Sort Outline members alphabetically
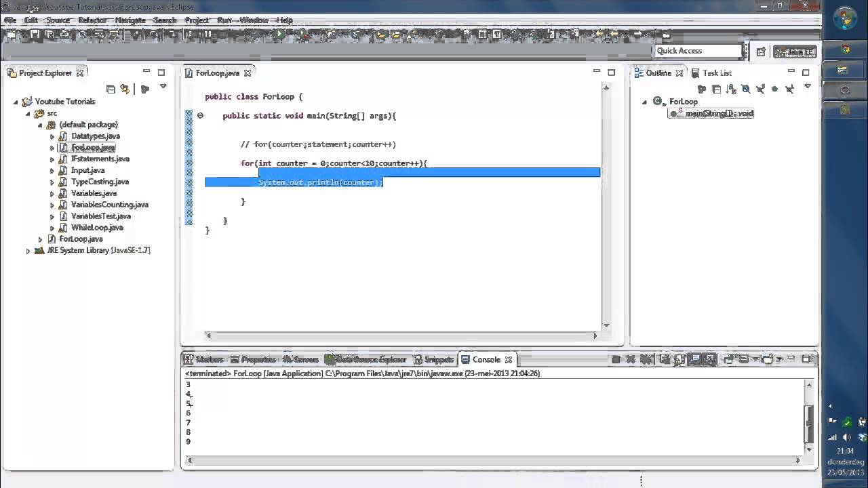The image size is (868, 488). [731, 89]
